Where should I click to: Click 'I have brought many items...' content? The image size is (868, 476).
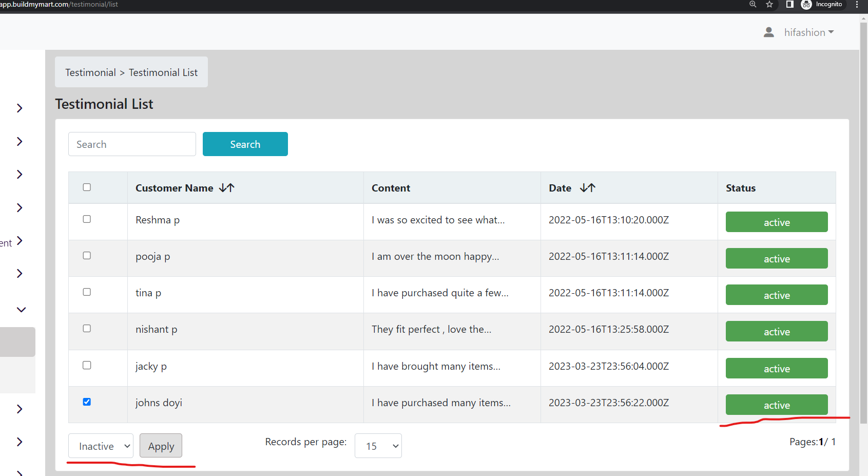(x=436, y=366)
